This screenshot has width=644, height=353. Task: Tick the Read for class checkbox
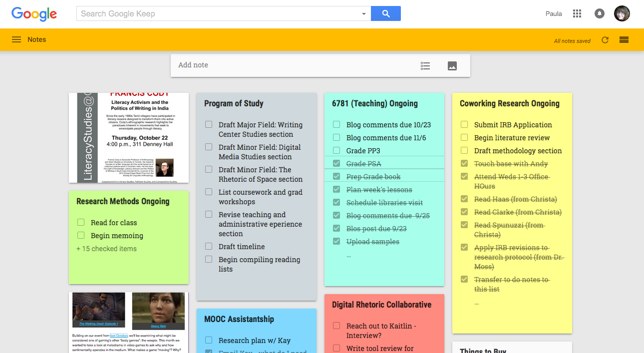(81, 223)
